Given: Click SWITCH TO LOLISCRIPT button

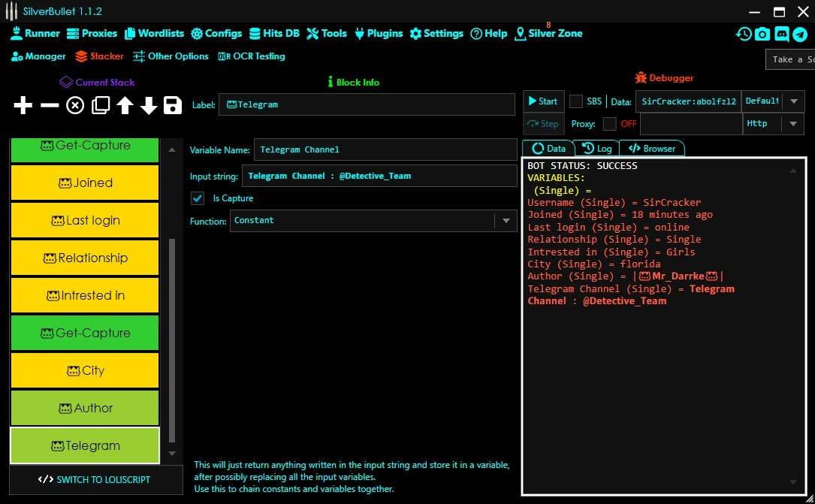Looking at the screenshot, I should point(95,480).
